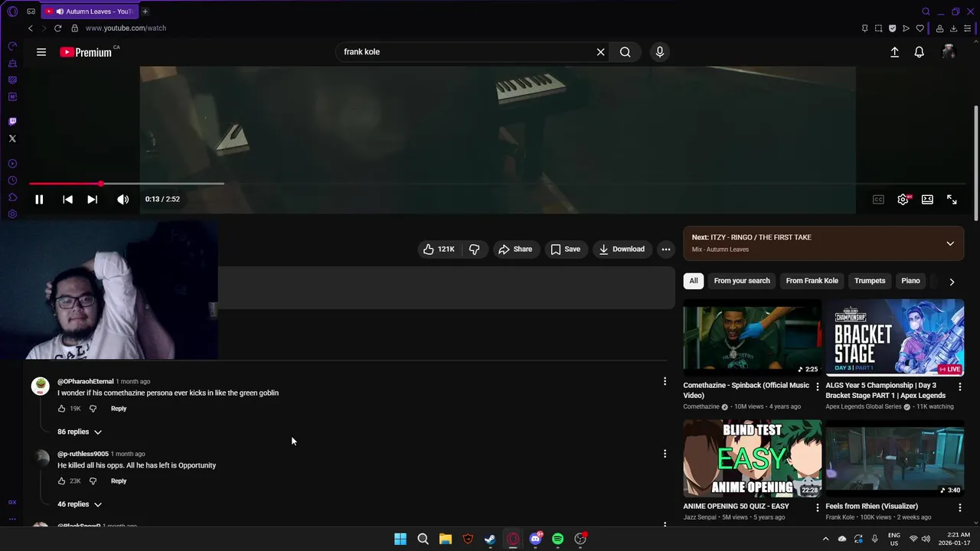
Task: Reply to p-ruthless9005's comment
Action: point(119,481)
